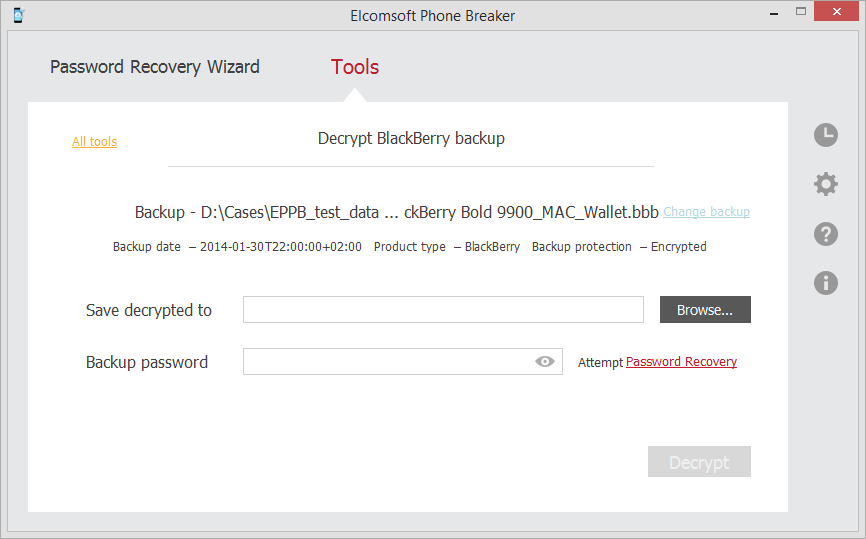
Task: Click the help question mark icon
Action: pos(825,234)
